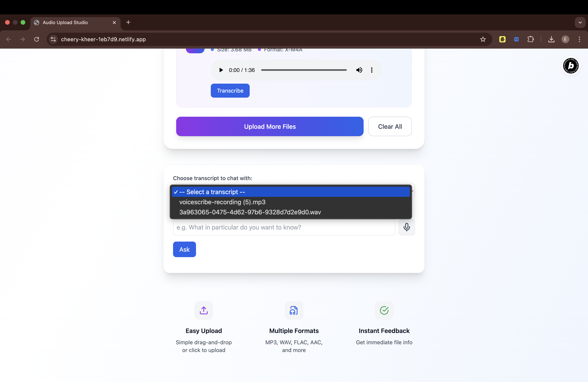Open browser extensions puzzle icon

tap(530, 39)
